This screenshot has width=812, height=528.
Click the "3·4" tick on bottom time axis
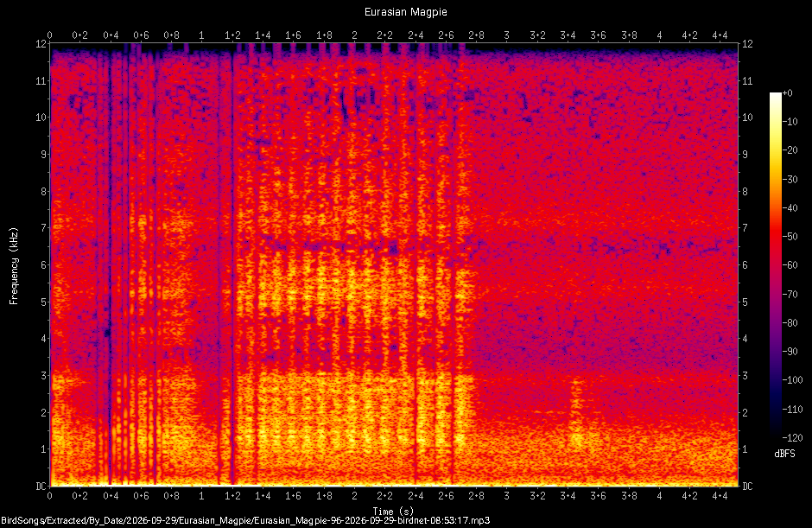click(x=568, y=496)
